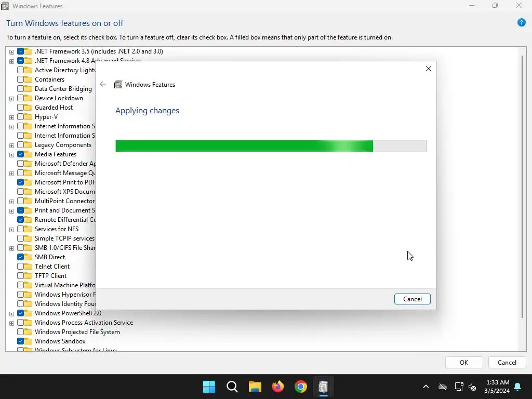
Task: Expand the .NET Framework 4.8 node
Action: pos(11,61)
